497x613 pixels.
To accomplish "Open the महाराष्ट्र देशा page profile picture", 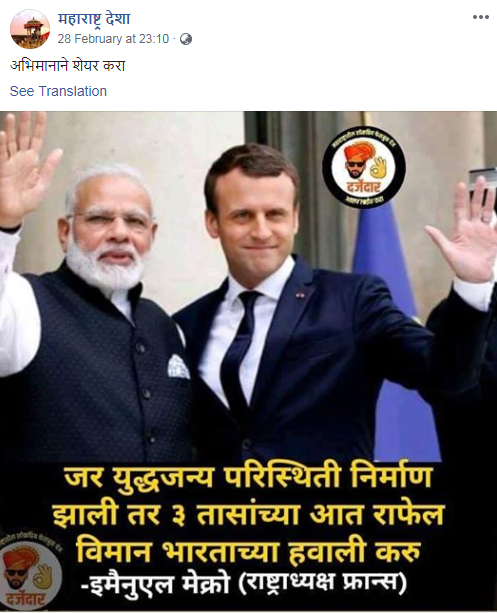I will coord(30,29).
